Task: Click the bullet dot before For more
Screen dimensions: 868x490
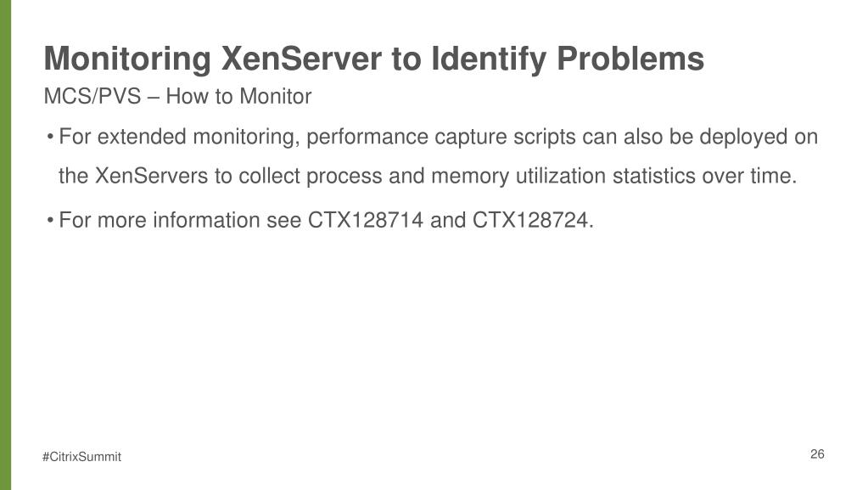Action: [50, 221]
